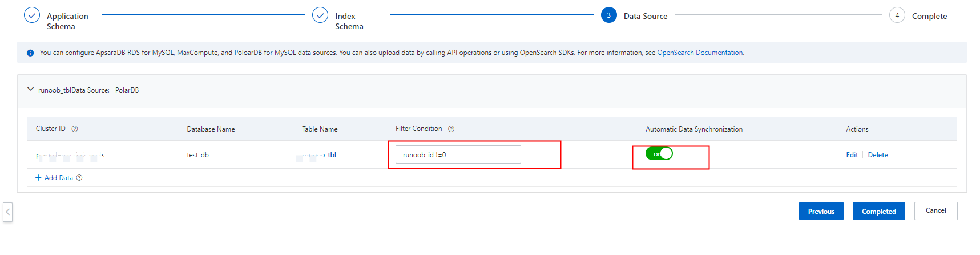The width and height of the screenshot is (980, 255).
Task: Click the test_db database name cell
Action: pos(197,155)
